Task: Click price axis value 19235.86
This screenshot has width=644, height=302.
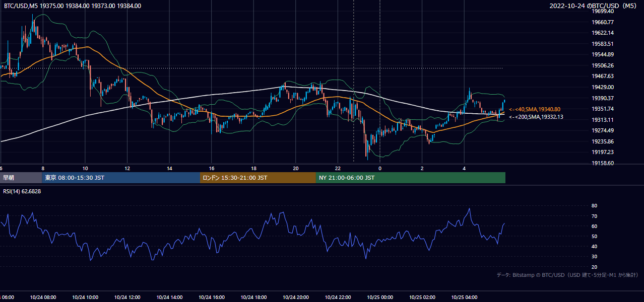Action: pos(603,141)
